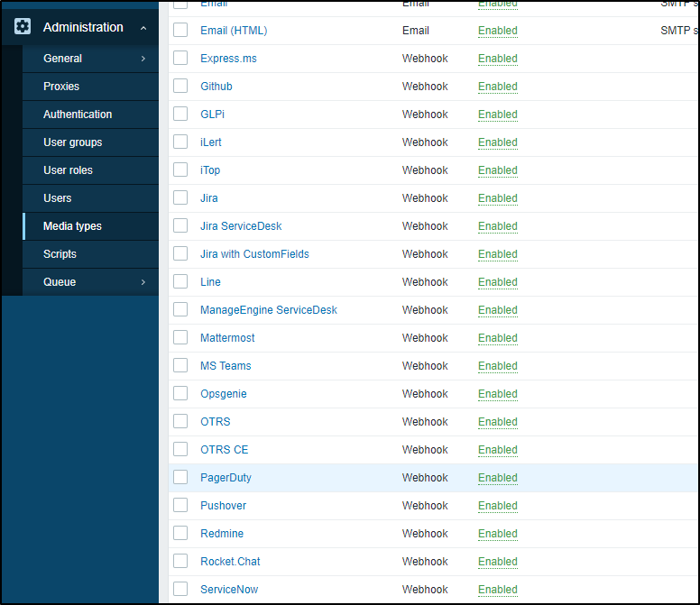Screen dimensions: 700x605
Task: Open the Rocket.Chat media type link
Action: point(230,562)
